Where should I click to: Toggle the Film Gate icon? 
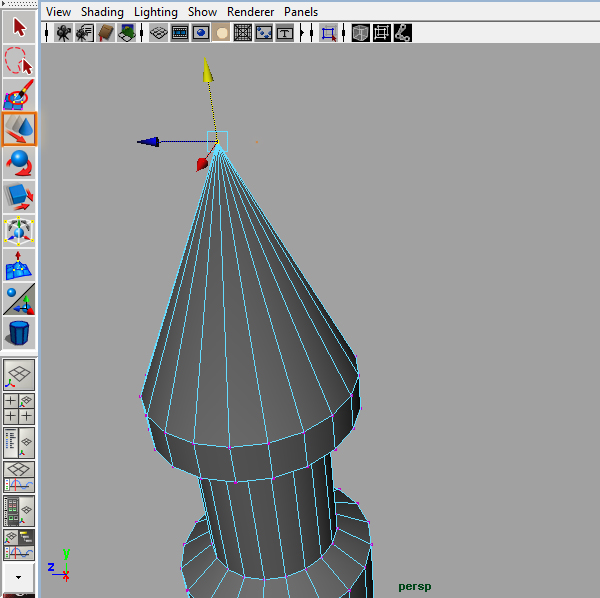click(179, 33)
